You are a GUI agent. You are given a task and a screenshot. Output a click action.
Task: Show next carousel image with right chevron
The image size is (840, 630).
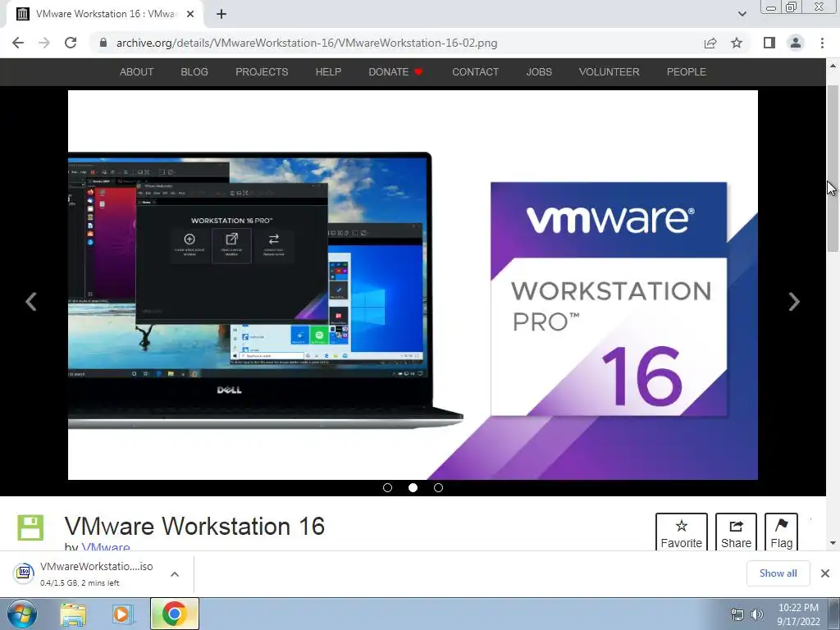point(794,302)
